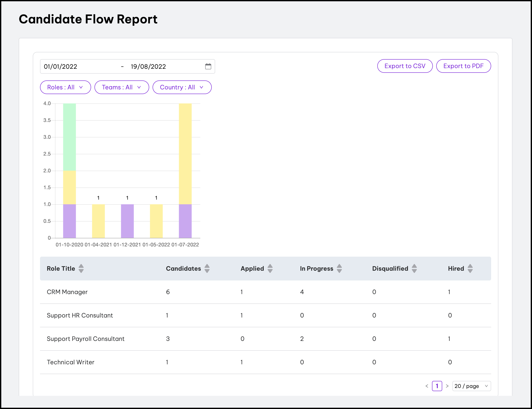Sort by Applied column arrows
532x409 pixels.
pos(270,269)
